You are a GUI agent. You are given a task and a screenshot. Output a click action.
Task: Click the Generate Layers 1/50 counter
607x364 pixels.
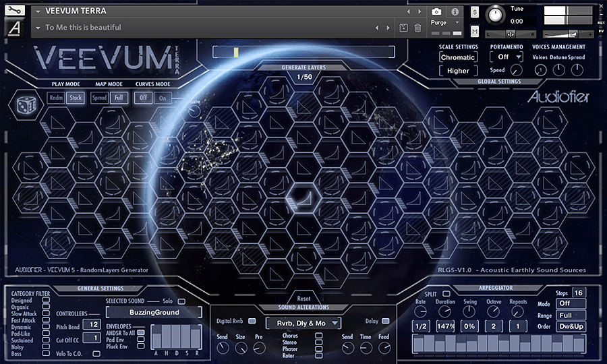(x=304, y=77)
